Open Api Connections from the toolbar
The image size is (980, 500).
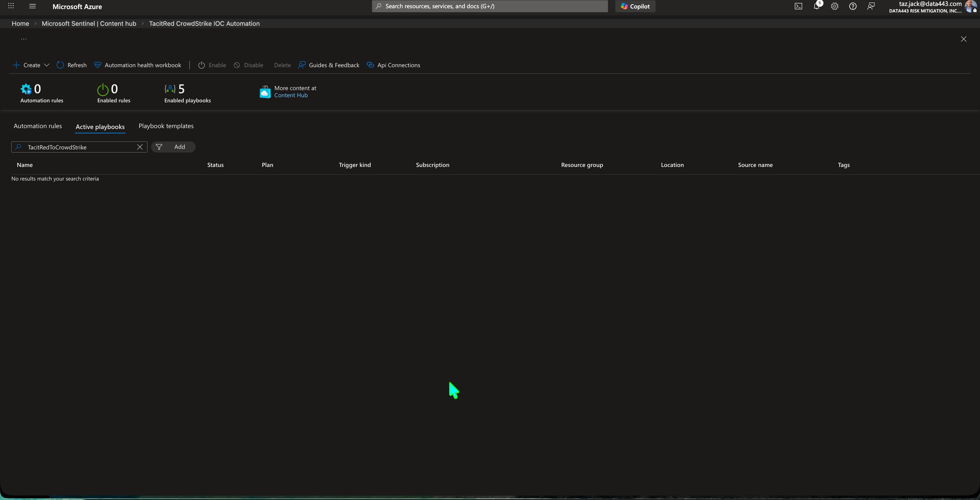pyautogui.click(x=393, y=65)
